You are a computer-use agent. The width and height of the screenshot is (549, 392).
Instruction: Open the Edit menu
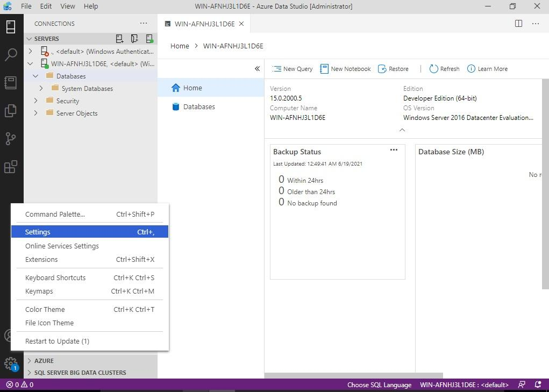[x=46, y=6]
